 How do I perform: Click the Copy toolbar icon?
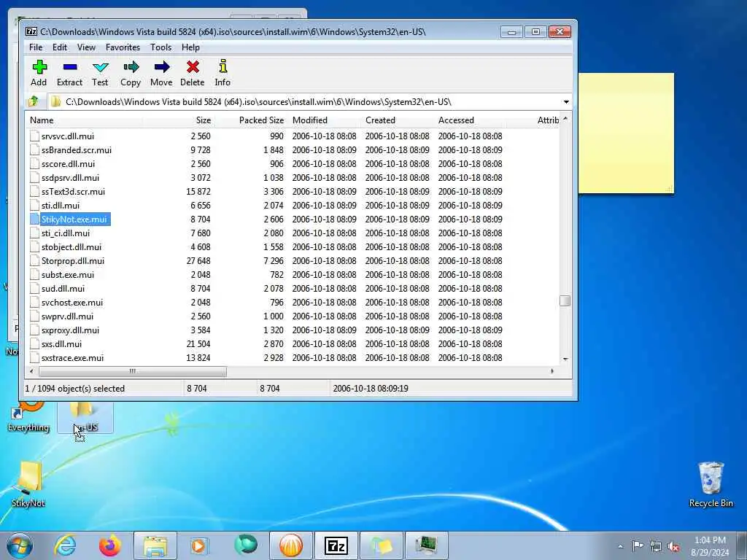pyautogui.click(x=131, y=67)
